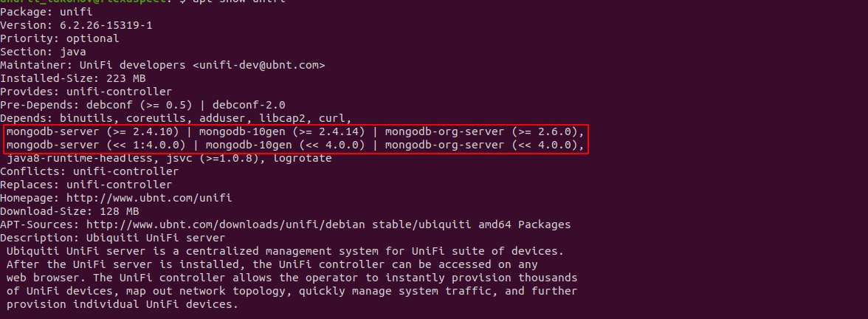The image size is (868, 319).
Task: Click 'mongodb-server (>= 2.4.10)' in highlighted box
Action: [92, 131]
